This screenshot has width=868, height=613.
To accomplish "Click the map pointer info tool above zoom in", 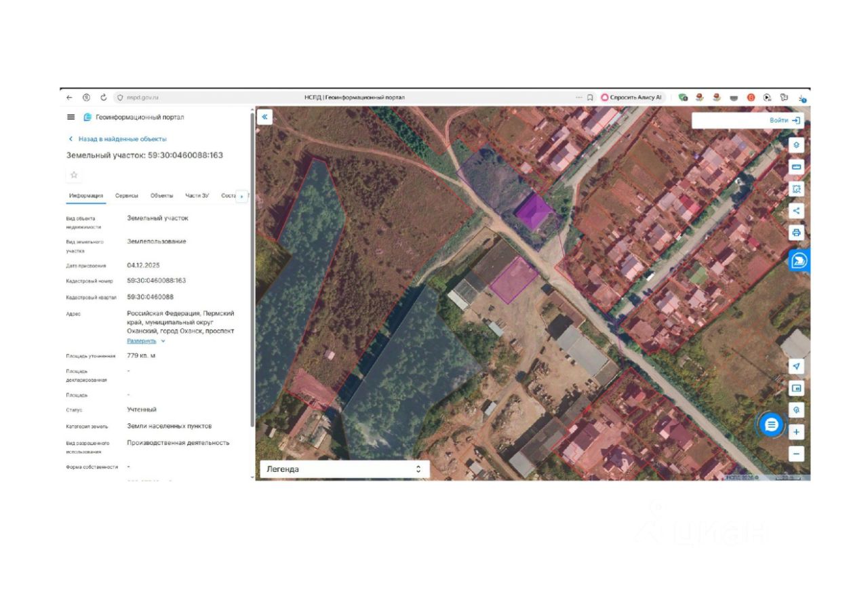I will tap(796, 410).
